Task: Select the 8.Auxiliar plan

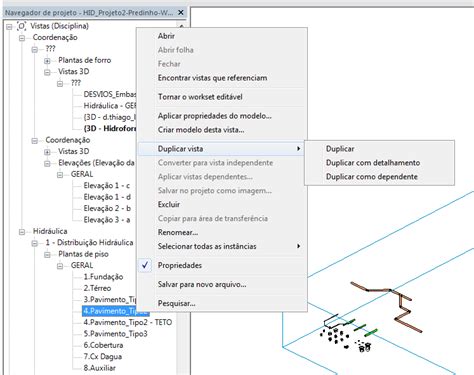Action: [99, 368]
